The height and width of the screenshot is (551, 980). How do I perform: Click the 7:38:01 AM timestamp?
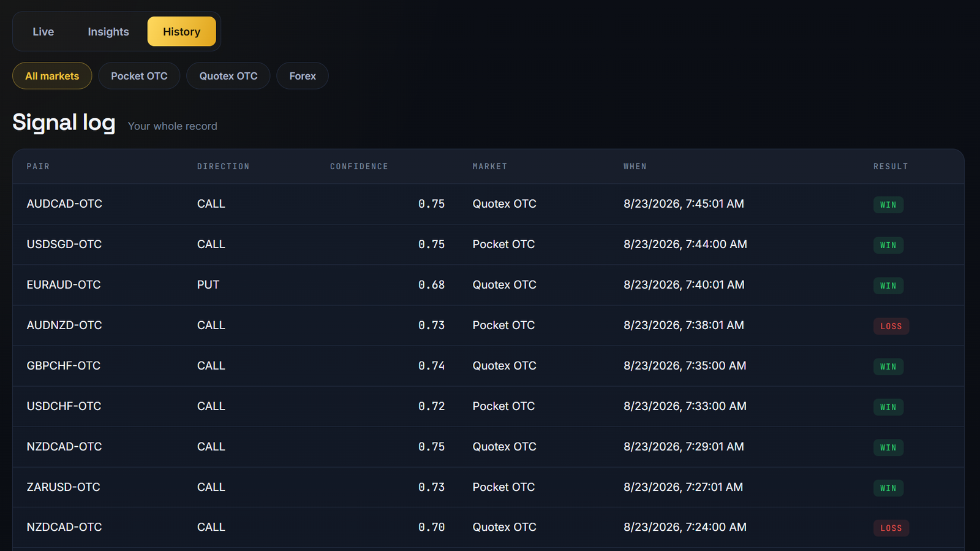pyautogui.click(x=684, y=325)
